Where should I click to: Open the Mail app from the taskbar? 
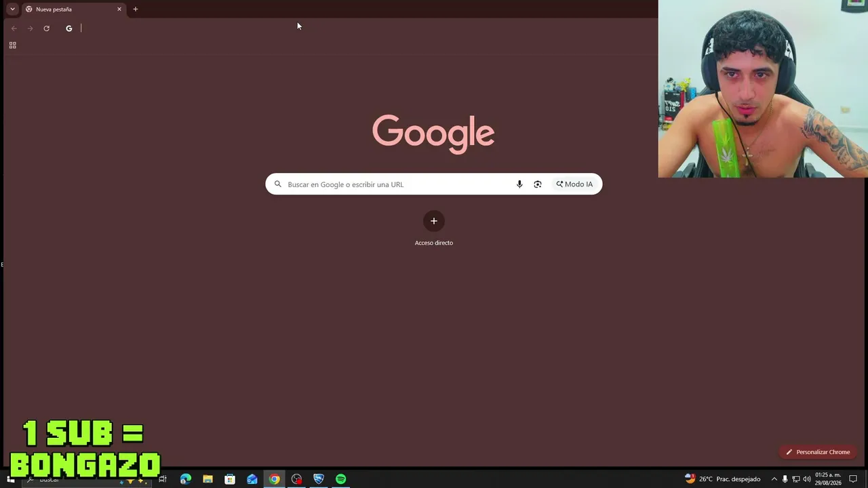[x=252, y=479]
